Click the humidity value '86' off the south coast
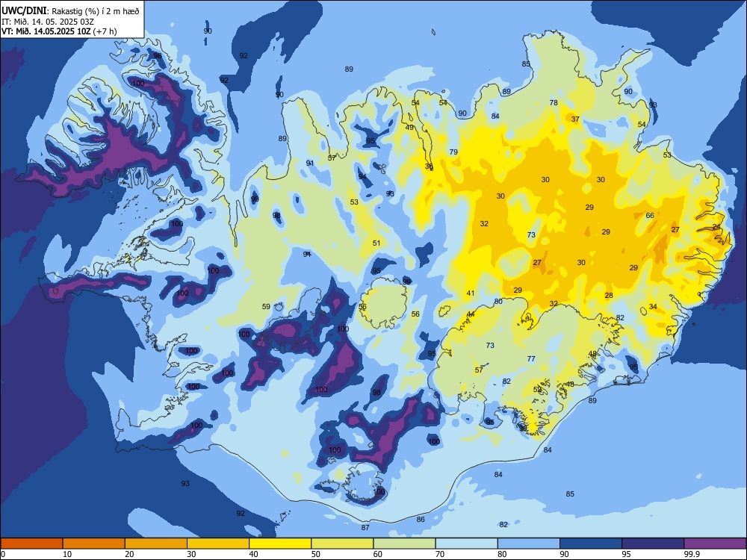 point(421,519)
